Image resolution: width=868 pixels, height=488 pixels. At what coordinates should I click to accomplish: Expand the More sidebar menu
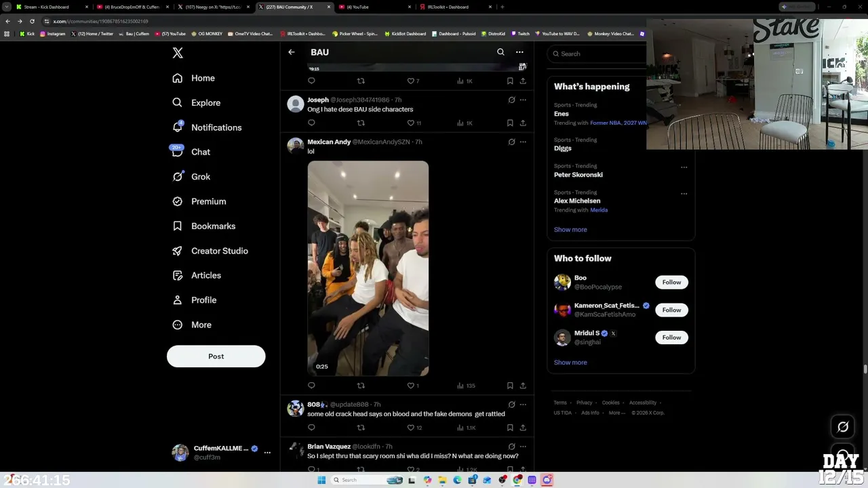coord(193,325)
